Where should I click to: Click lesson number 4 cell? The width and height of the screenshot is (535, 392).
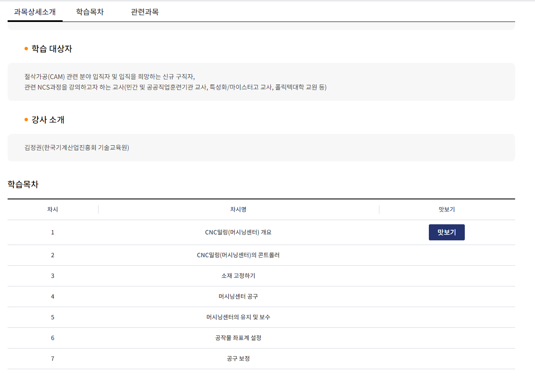[x=52, y=297]
